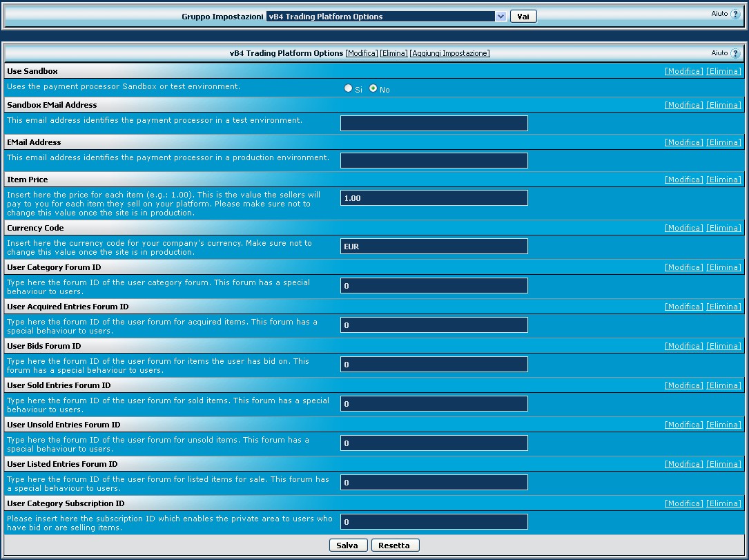Image resolution: width=749 pixels, height=560 pixels.
Task: Click the help icon in top settings bar
Action: (735, 15)
